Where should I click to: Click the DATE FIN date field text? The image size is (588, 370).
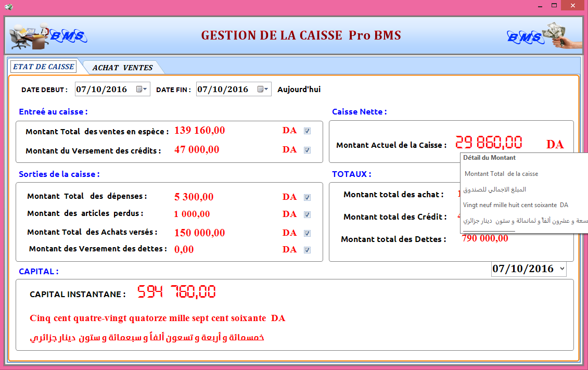223,89
